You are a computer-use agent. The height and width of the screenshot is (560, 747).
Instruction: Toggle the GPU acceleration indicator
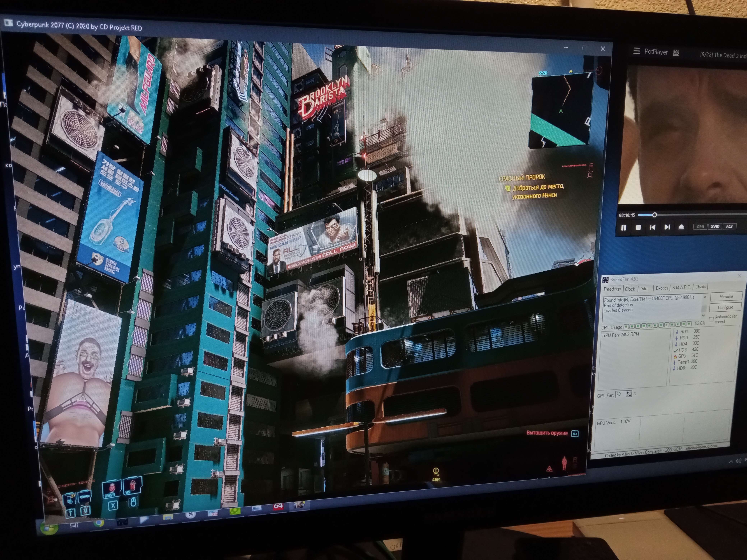click(700, 227)
